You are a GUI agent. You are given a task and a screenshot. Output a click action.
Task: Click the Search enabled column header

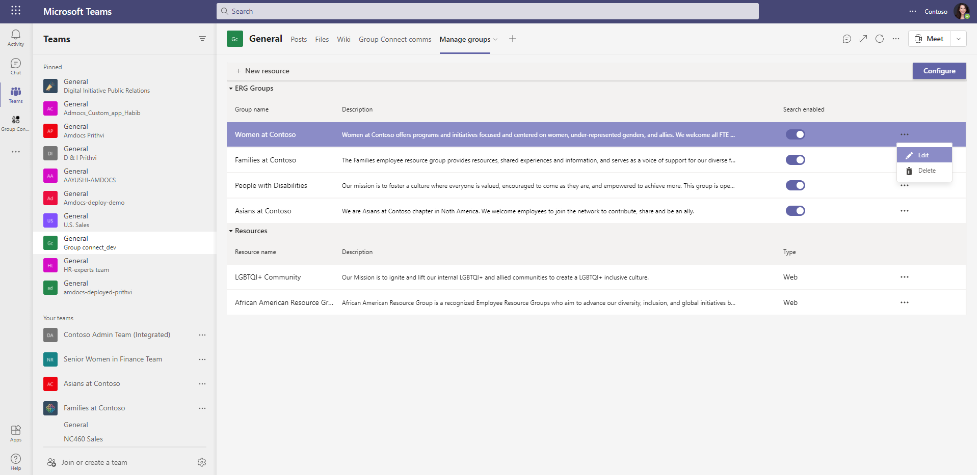point(804,109)
